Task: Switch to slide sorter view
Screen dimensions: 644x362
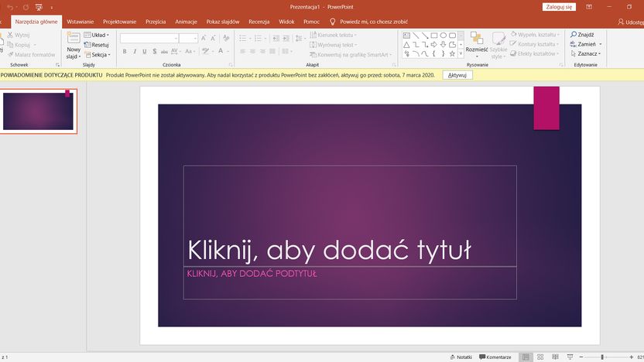Action: point(540,357)
